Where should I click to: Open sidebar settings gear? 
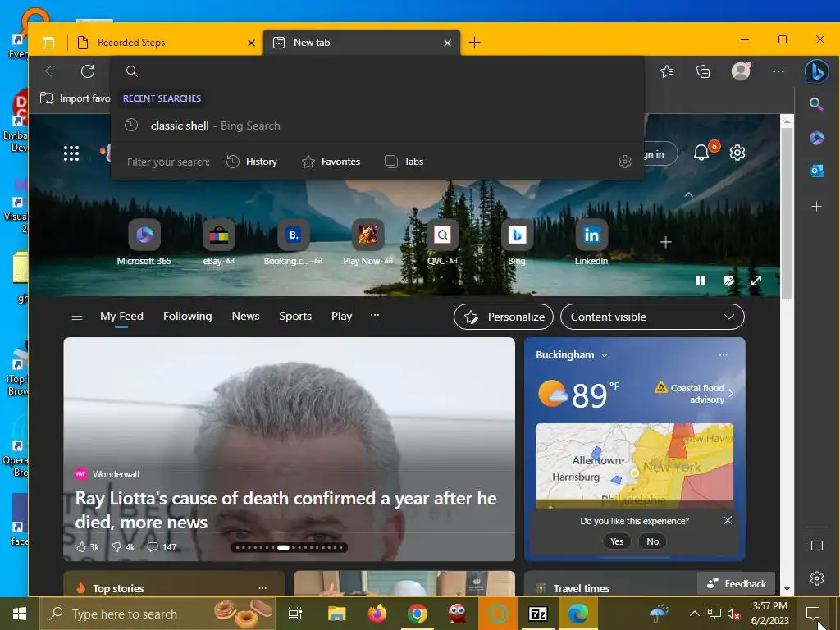click(816, 578)
